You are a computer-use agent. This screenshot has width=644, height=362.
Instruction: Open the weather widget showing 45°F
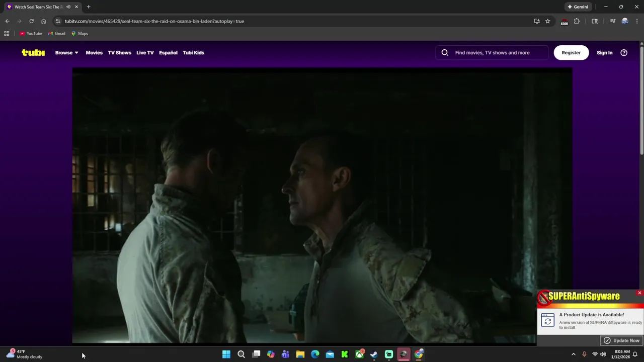tap(24, 354)
